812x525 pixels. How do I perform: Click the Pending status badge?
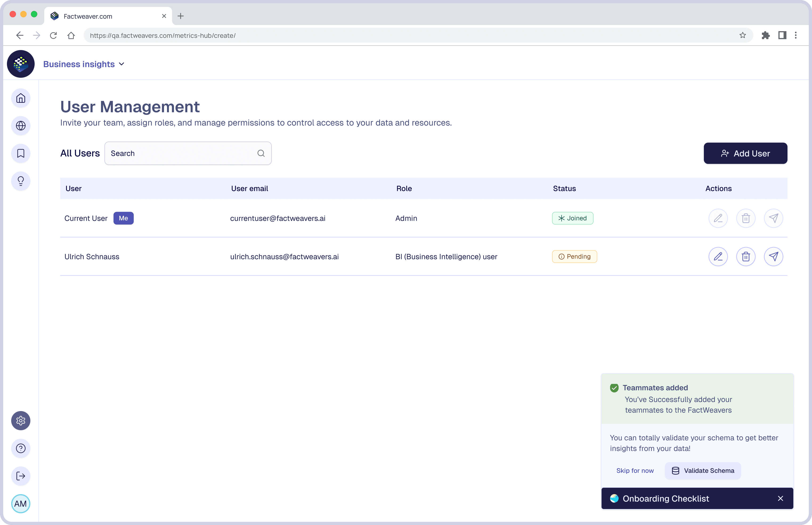pyautogui.click(x=574, y=256)
